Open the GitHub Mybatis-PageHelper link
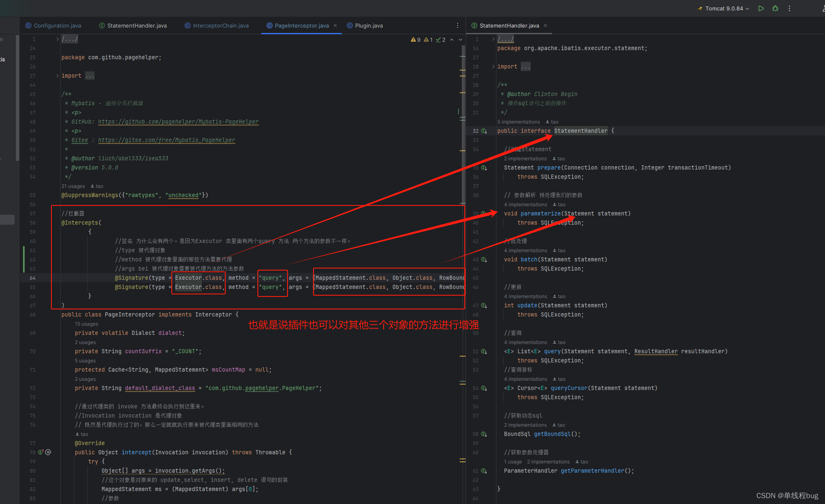This screenshot has width=825, height=504. (x=178, y=122)
